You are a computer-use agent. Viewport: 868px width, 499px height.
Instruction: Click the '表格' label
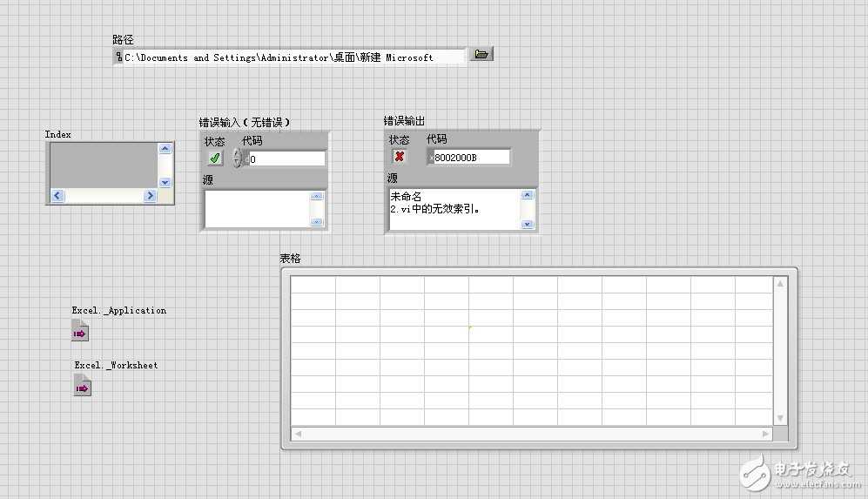290,258
